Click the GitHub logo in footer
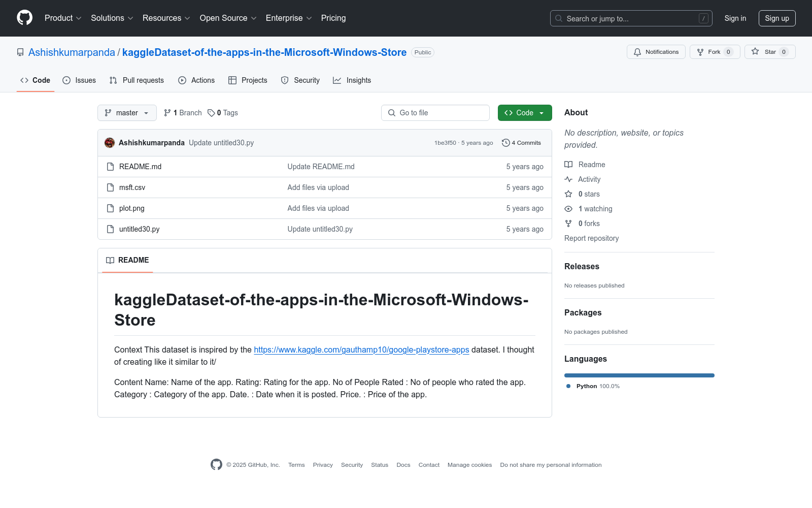This screenshot has height=508, width=812. click(x=216, y=464)
